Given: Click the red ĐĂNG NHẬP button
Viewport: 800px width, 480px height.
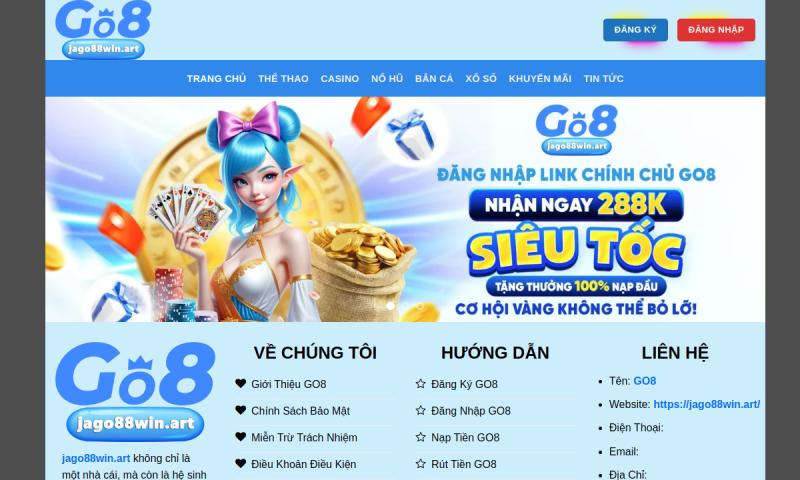Looking at the screenshot, I should [716, 30].
